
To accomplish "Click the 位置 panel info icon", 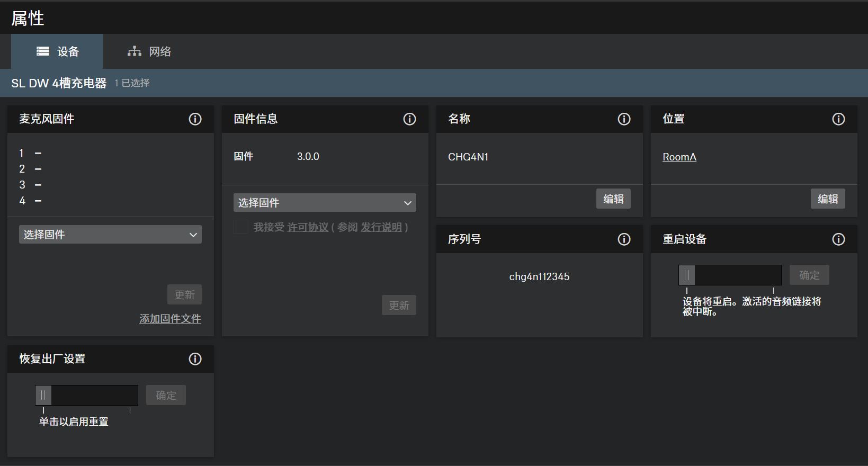I will point(838,119).
